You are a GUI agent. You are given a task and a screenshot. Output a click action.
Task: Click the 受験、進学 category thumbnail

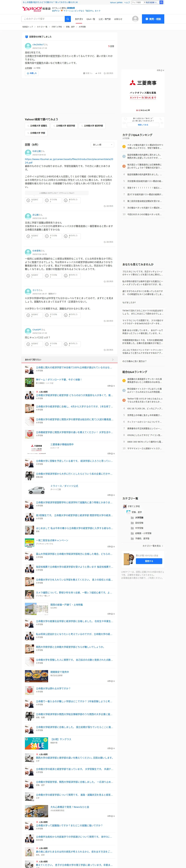129,512
